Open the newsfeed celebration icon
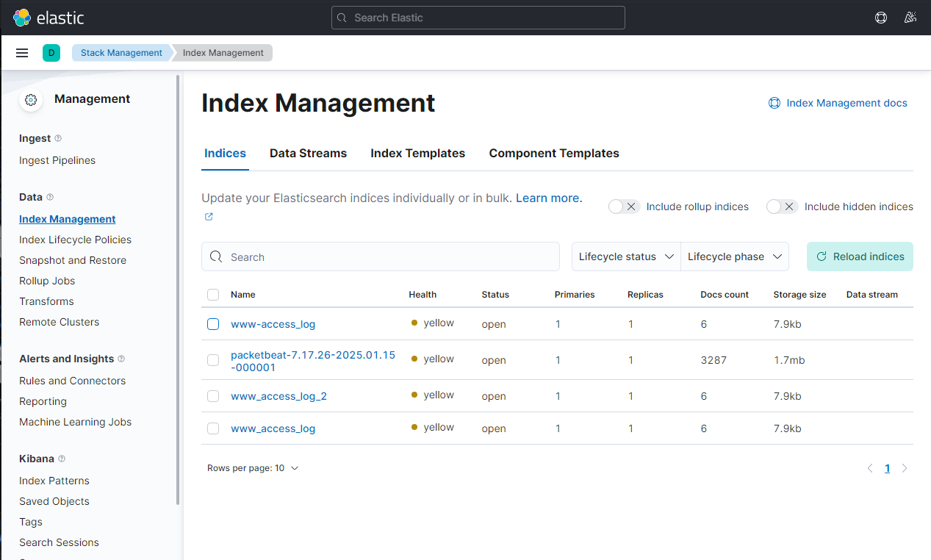 (910, 18)
